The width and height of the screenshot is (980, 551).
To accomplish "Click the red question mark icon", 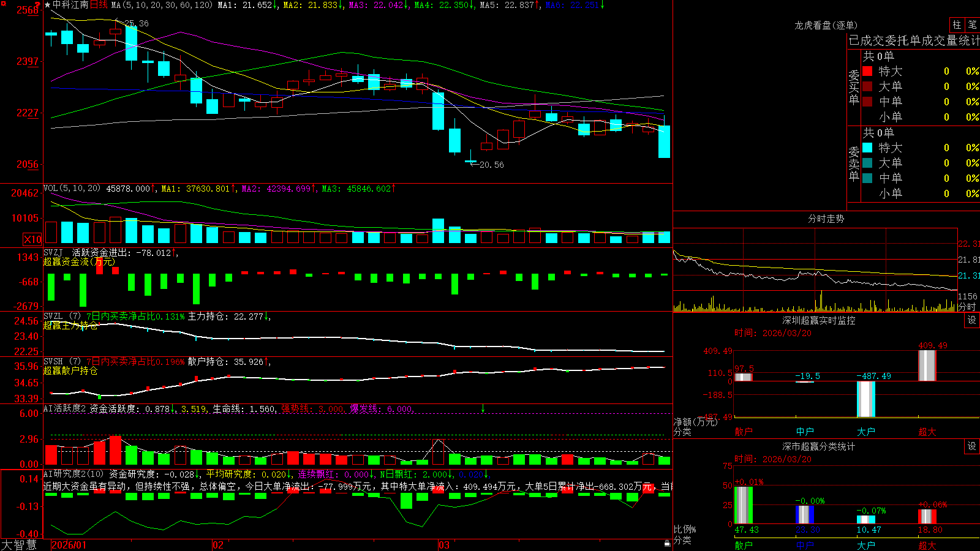I will click(37, 5).
